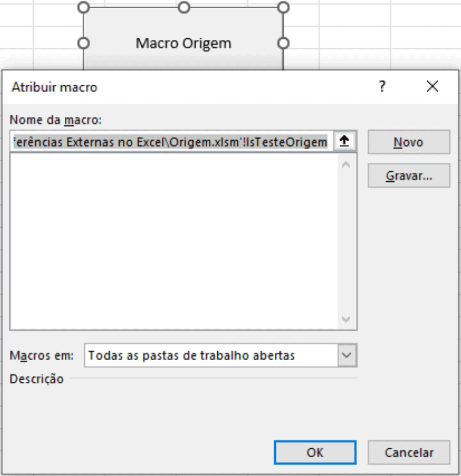Click the top-right resize handle of the Macro Origem shape
461x476 pixels.
click(x=283, y=7)
